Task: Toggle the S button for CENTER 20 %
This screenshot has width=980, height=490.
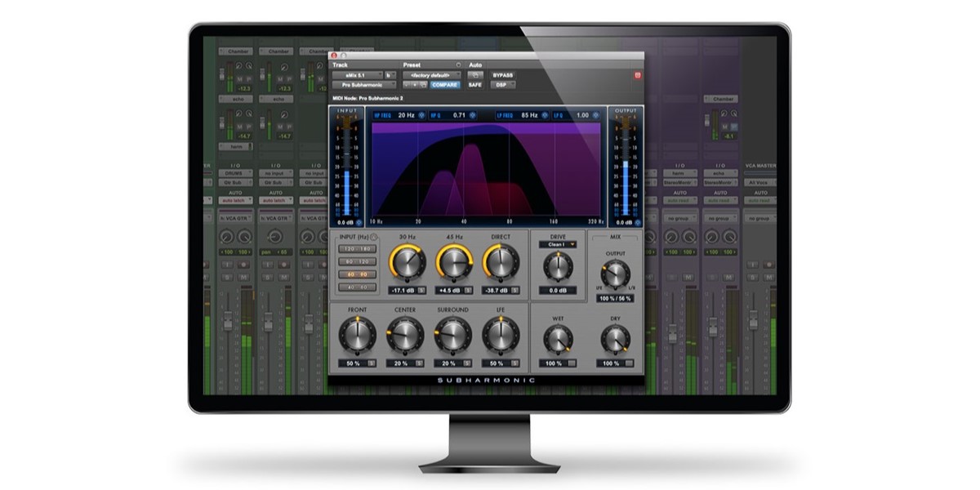Action: coord(419,363)
